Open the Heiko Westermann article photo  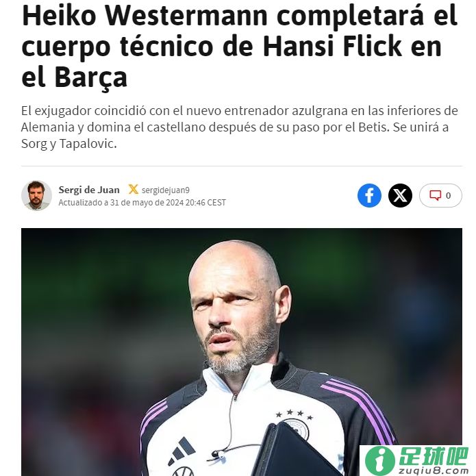[242, 352]
